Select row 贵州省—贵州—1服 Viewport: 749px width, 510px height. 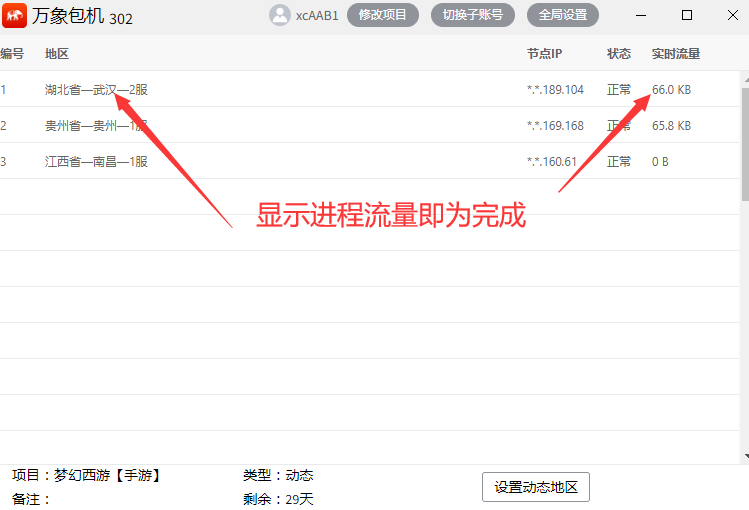click(370, 125)
